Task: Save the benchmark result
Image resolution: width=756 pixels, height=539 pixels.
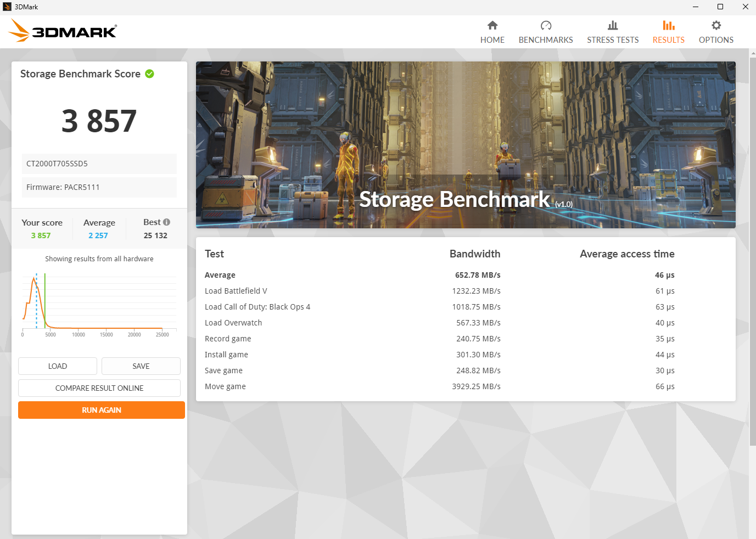Action: [141, 366]
